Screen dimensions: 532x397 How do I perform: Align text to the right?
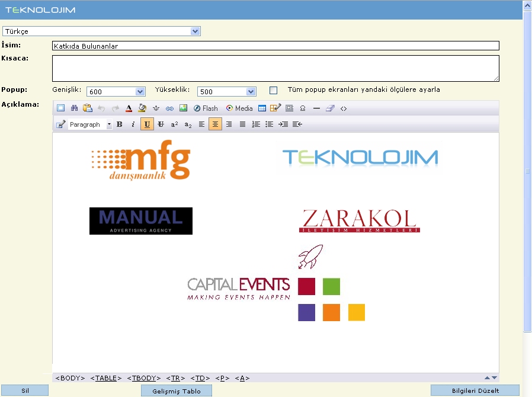click(229, 124)
